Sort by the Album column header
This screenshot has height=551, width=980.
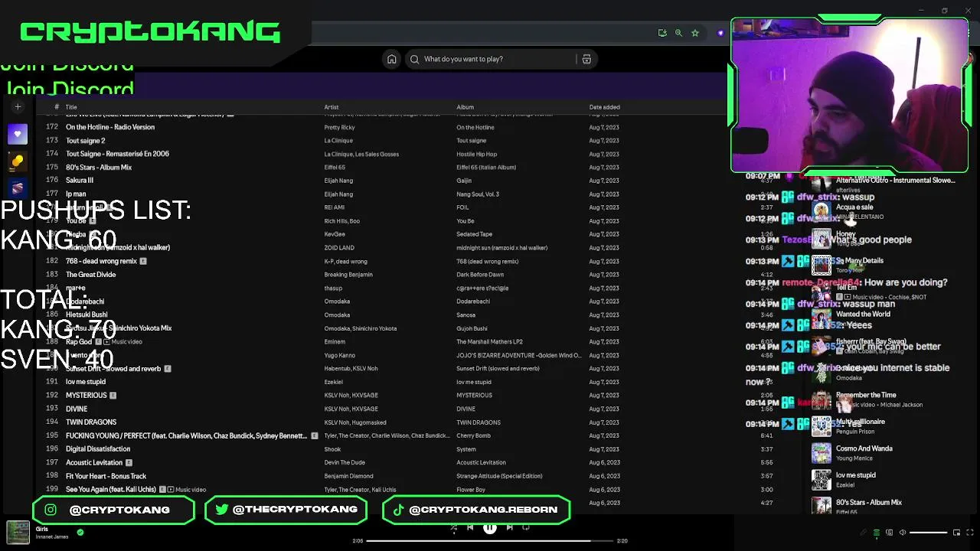click(465, 107)
